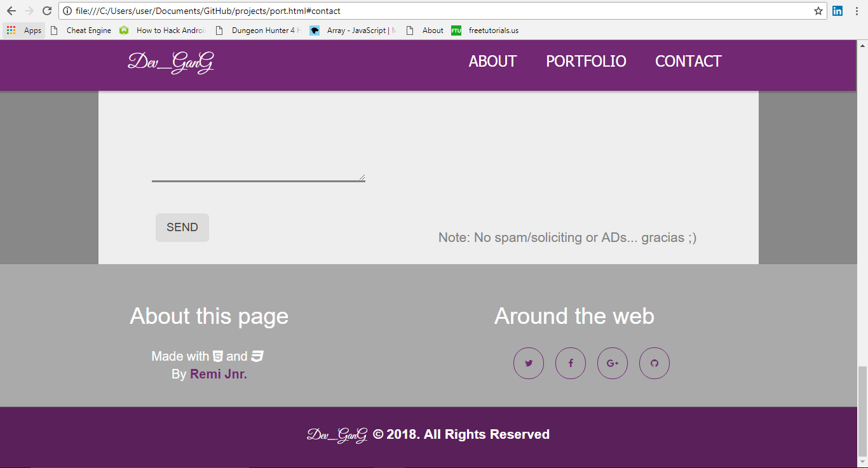Image resolution: width=868 pixels, height=468 pixels.
Task: Open the Cheat Engine bookmark
Action: click(81, 30)
